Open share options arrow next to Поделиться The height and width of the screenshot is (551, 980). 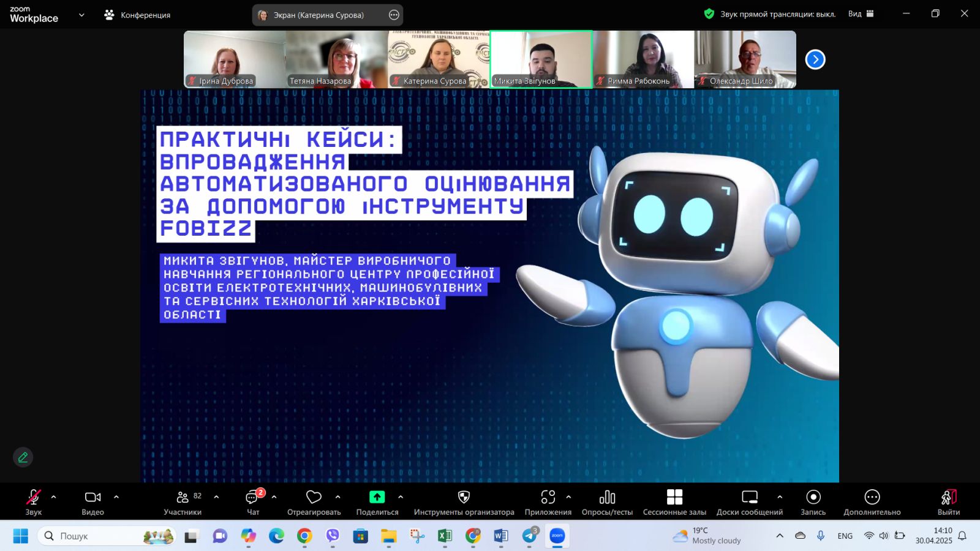(401, 497)
